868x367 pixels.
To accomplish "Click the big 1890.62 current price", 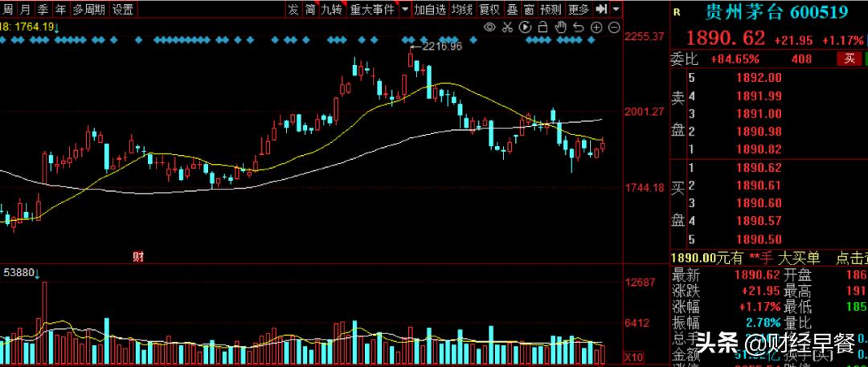I will click(x=726, y=38).
